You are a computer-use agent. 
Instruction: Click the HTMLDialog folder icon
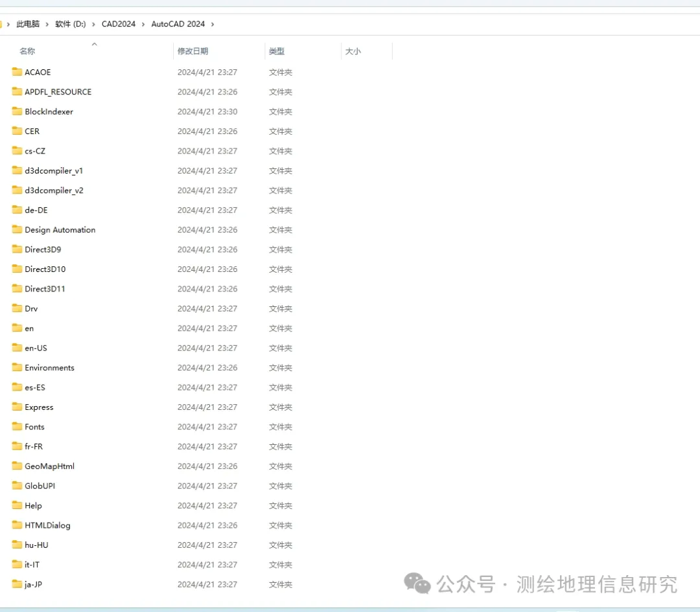click(17, 525)
